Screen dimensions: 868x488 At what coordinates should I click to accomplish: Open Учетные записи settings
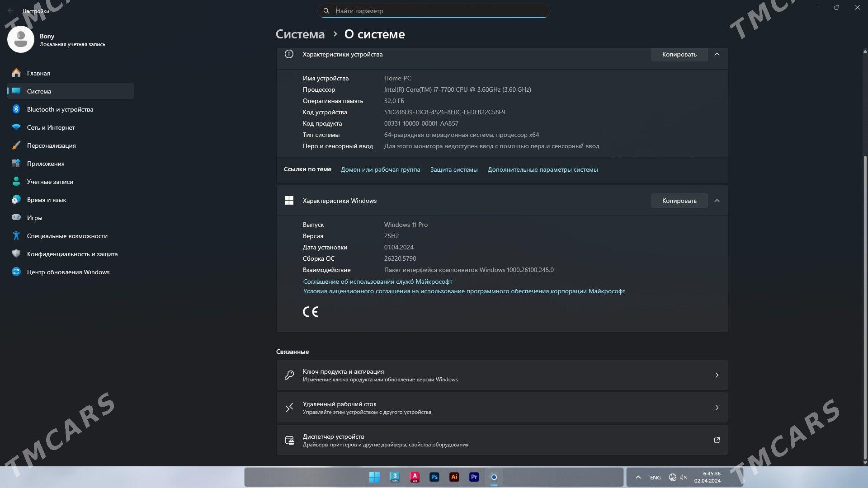click(71, 182)
